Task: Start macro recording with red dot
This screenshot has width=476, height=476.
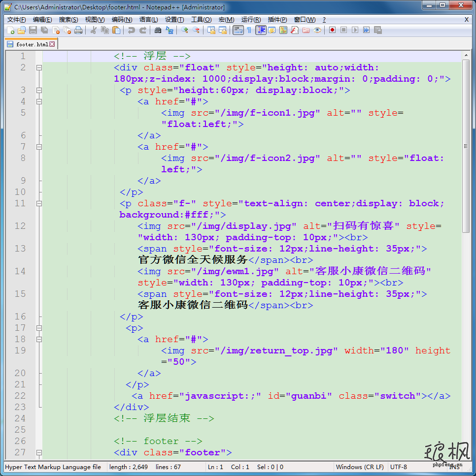Action: pos(332,30)
